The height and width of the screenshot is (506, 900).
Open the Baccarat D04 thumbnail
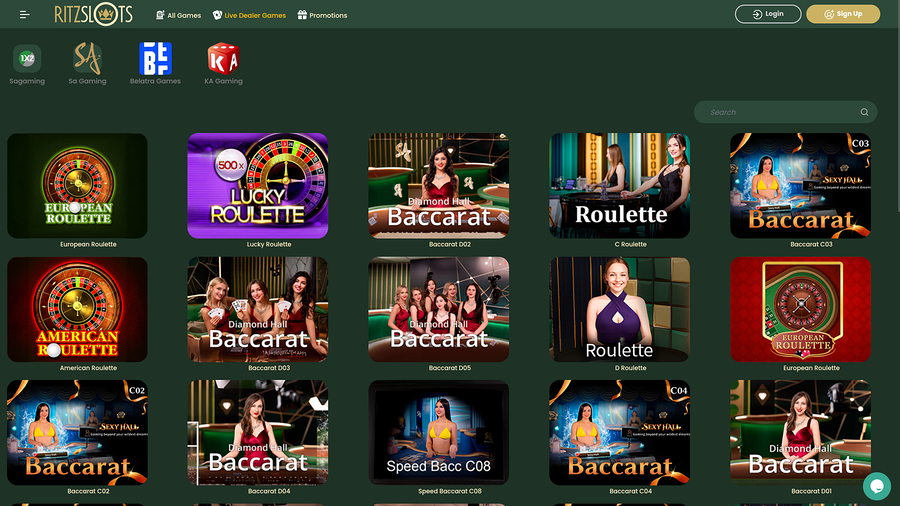click(x=258, y=433)
